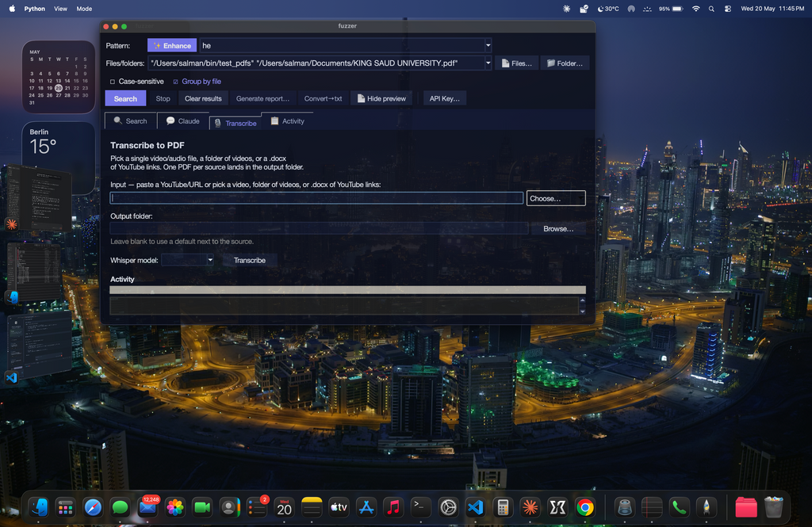This screenshot has height=527, width=812.
Task: Click the Wi-Fi icon in menu bar
Action: 695,9
